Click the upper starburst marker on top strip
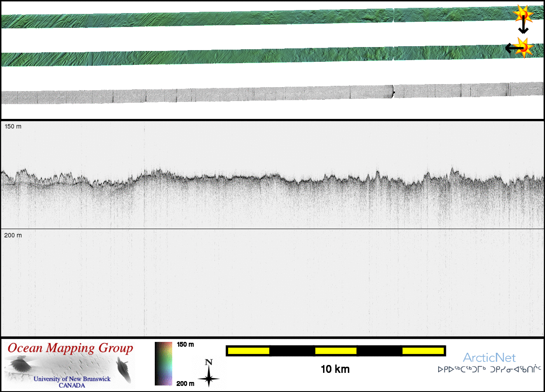 [x=523, y=14]
